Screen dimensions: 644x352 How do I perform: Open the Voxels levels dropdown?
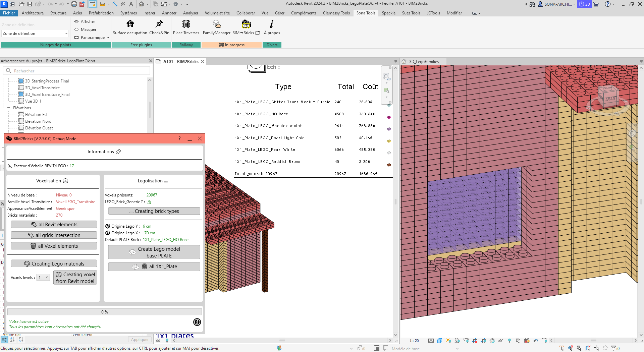coord(43,278)
